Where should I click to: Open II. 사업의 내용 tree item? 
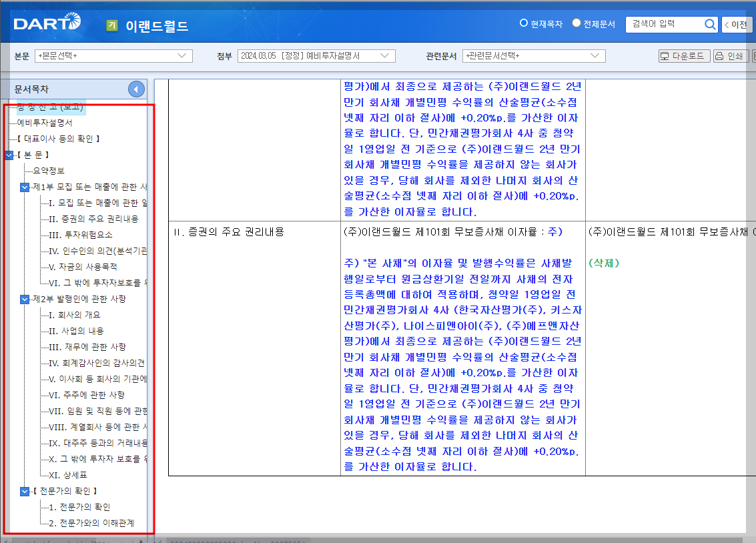(x=76, y=331)
